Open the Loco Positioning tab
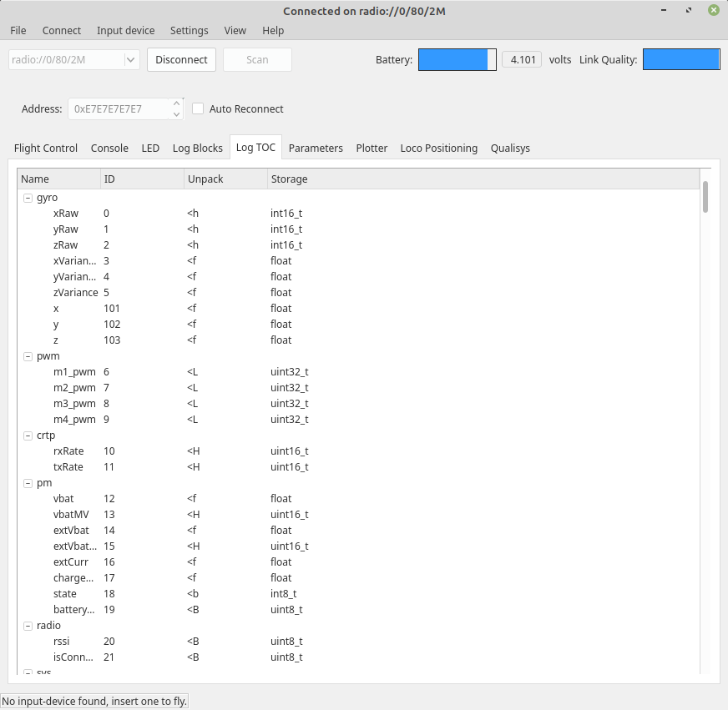The image size is (728, 710). pos(438,148)
